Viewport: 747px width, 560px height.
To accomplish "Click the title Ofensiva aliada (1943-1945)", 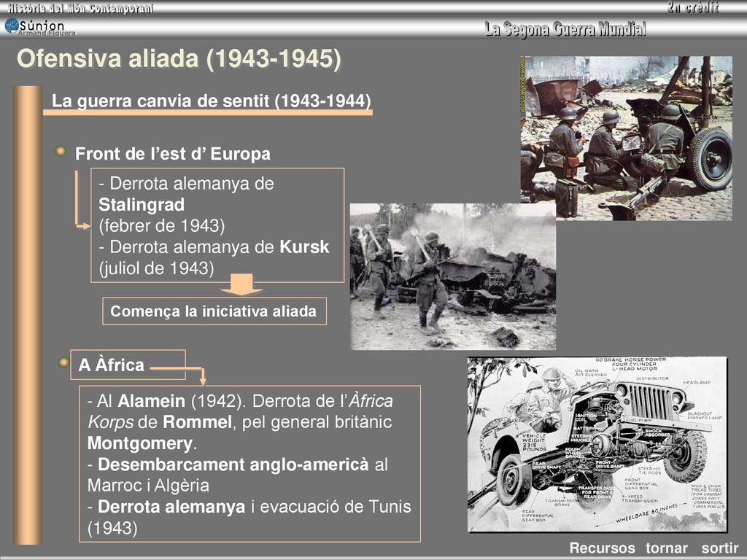I will pyautogui.click(x=179, y=59).
